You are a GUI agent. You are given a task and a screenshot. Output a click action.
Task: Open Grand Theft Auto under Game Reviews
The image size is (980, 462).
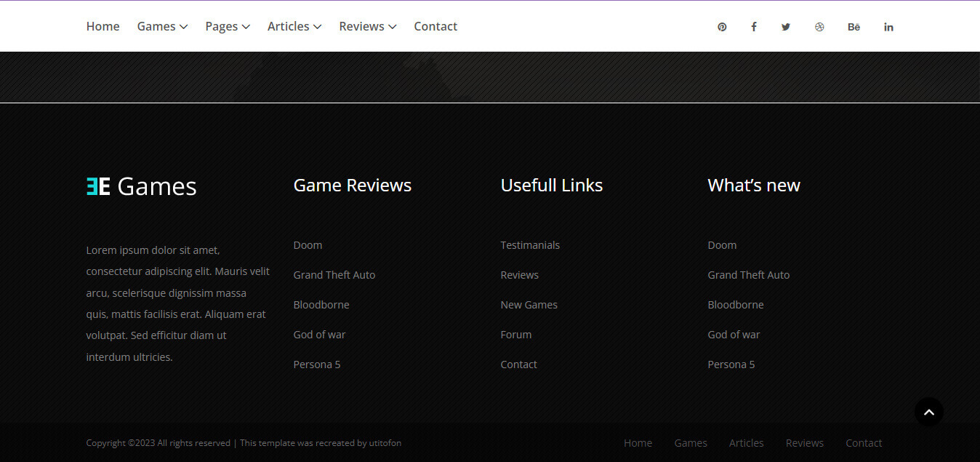[334, 275]
